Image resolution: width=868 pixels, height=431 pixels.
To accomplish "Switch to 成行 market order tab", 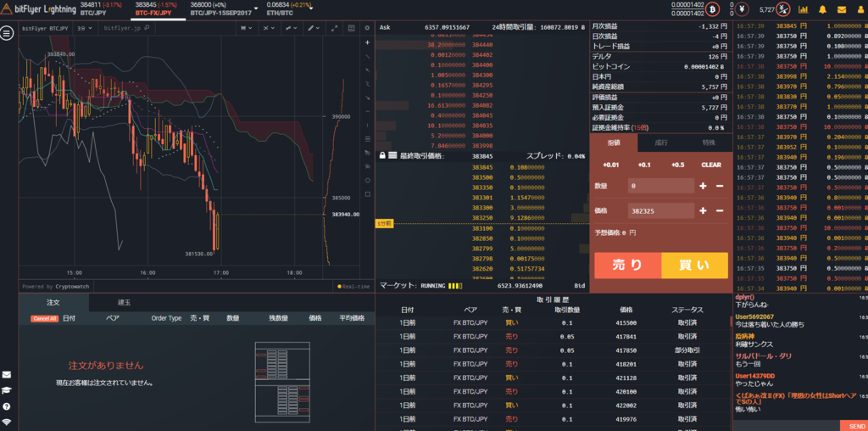I will [x=661, y=143].
